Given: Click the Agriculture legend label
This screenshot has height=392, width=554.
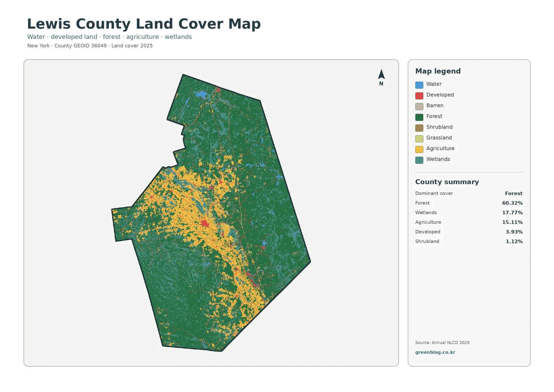Looking at the screenshot, I should click(440, 148).
